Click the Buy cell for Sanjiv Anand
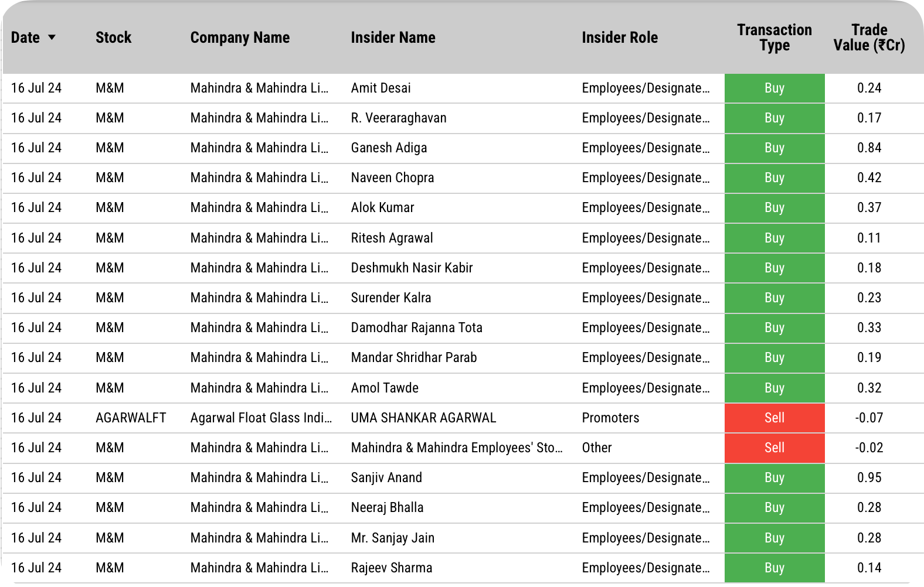 pos(774,477)
